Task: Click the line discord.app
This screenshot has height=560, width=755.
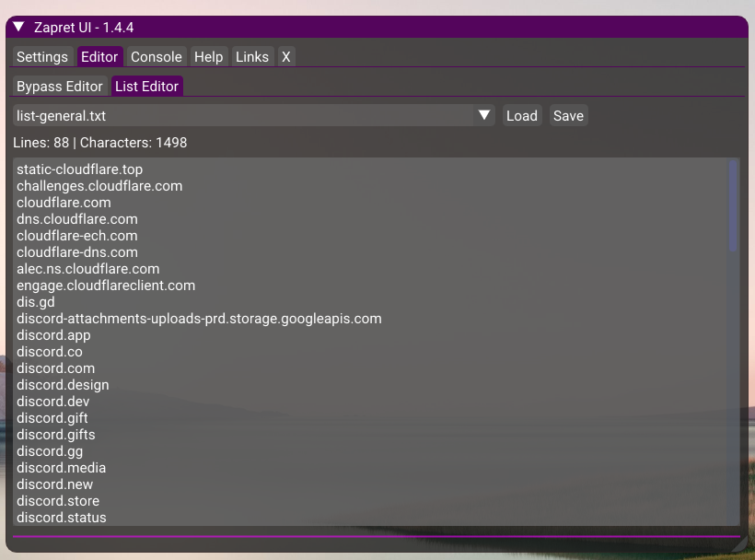Action: pyautogui.click(x=53, y=335)
